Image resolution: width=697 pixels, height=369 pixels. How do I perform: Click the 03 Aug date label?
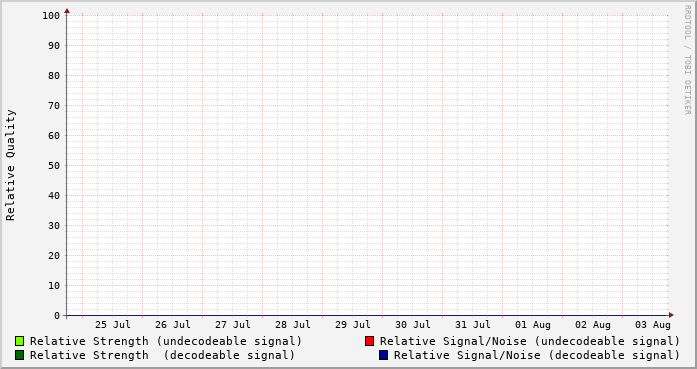[653, 325]
